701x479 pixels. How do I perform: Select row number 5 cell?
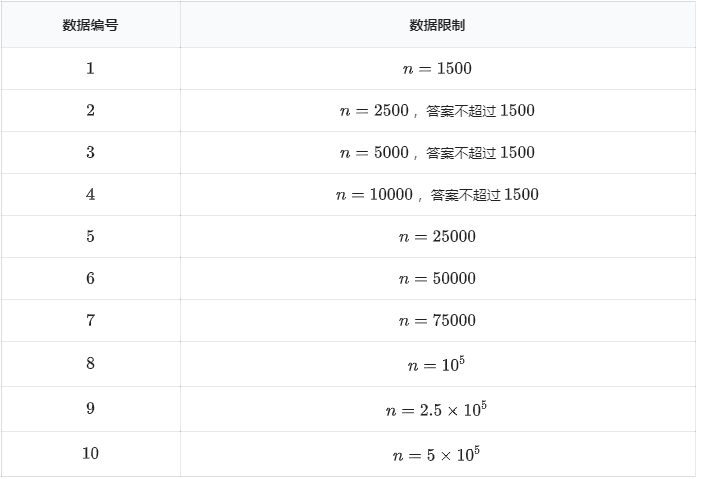[90, 237]
